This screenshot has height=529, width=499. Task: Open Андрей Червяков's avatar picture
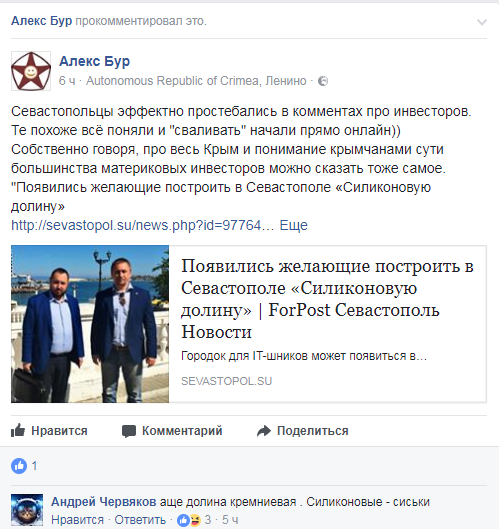27,510
